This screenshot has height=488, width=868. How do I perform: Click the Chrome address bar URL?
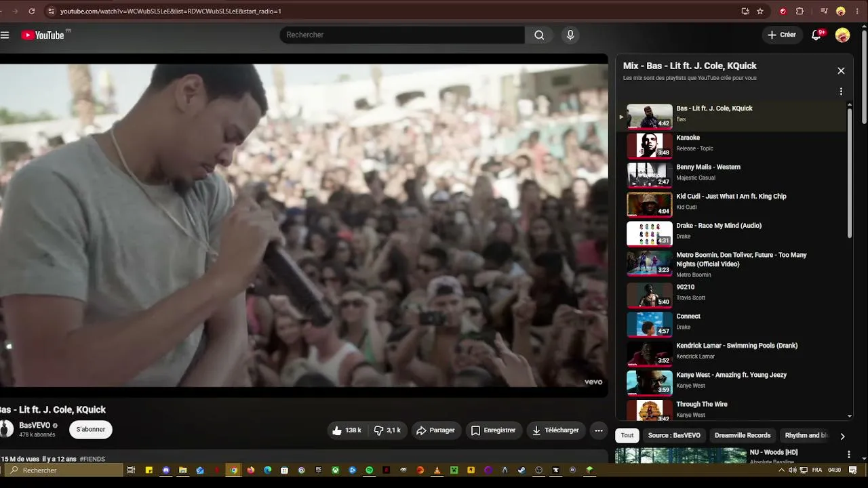click(x=171, y=11)
